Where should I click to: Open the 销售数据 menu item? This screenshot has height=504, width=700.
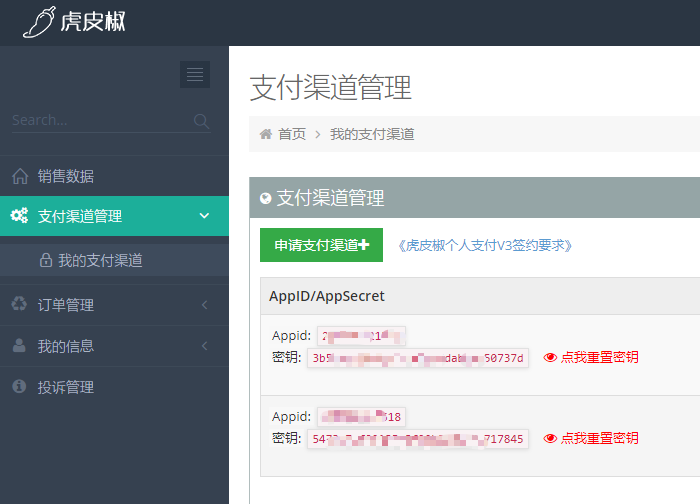pos(114,176)
